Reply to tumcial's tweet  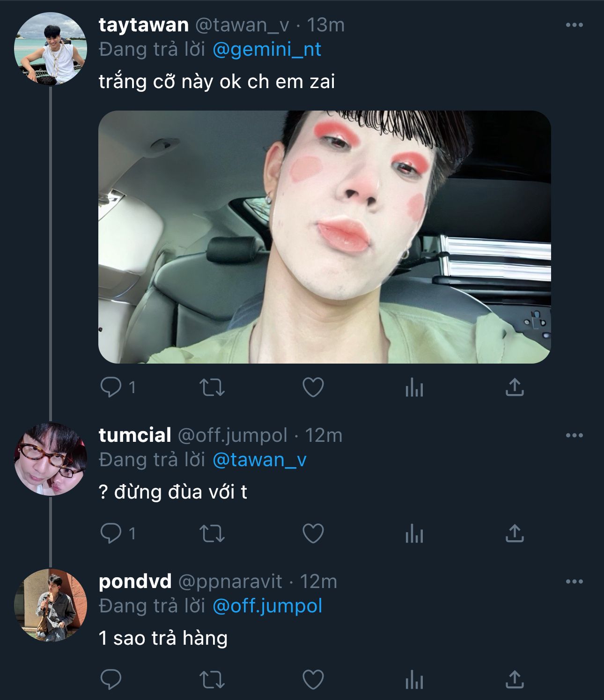(x=111, y=534)
